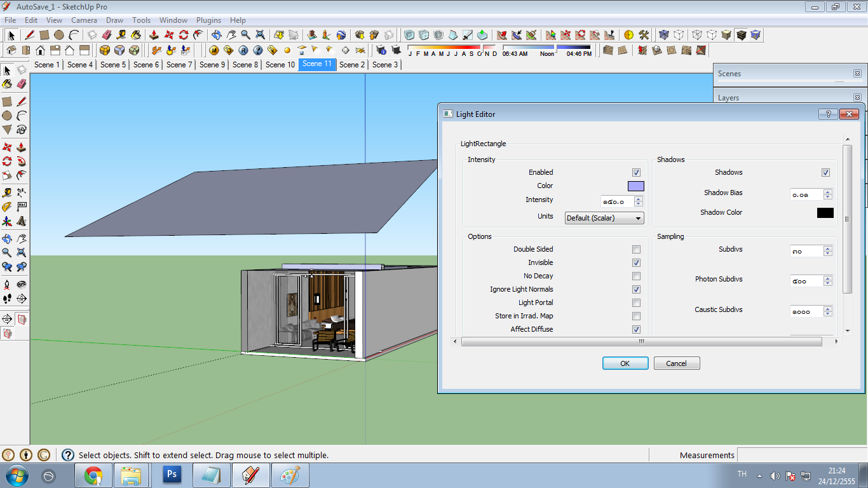Screen dimensions: 868x488
Task: Click the light Color swatch
Action: [636, 186]
